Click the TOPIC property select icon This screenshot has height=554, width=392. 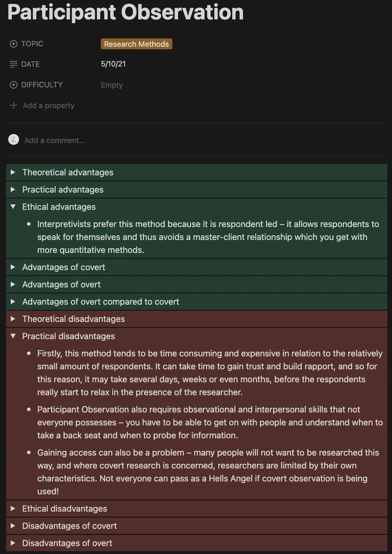tap(14, 44)
